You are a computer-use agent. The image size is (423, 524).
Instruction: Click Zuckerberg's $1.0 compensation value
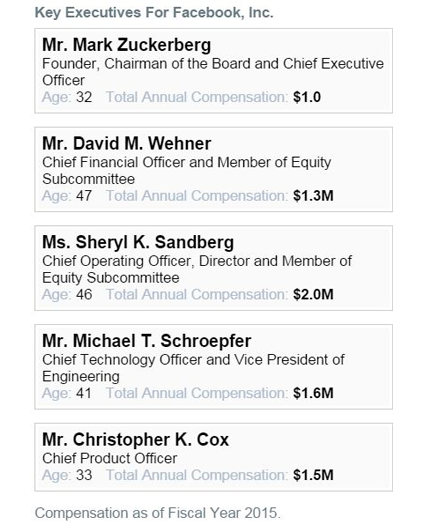[x=307, y=97]
